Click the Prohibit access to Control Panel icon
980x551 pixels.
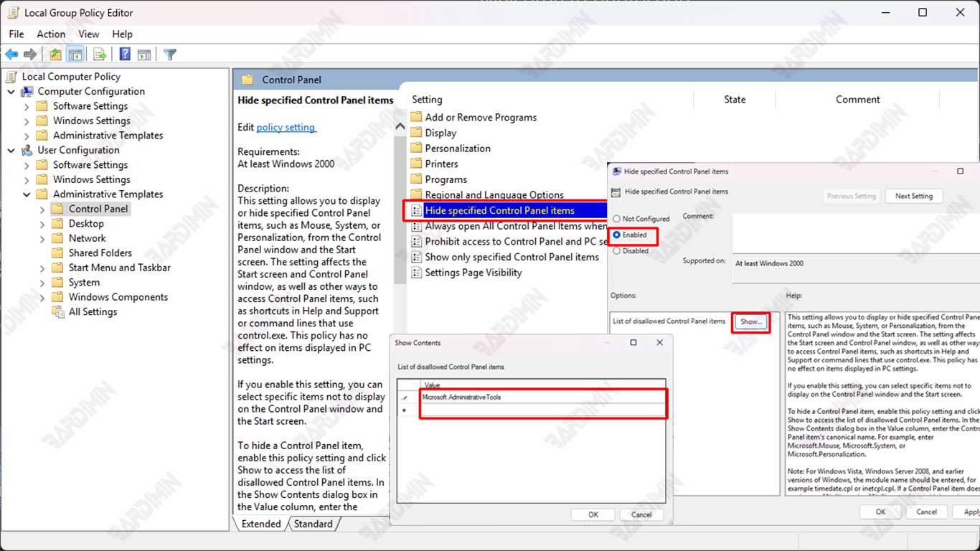(x=416, y=242)
